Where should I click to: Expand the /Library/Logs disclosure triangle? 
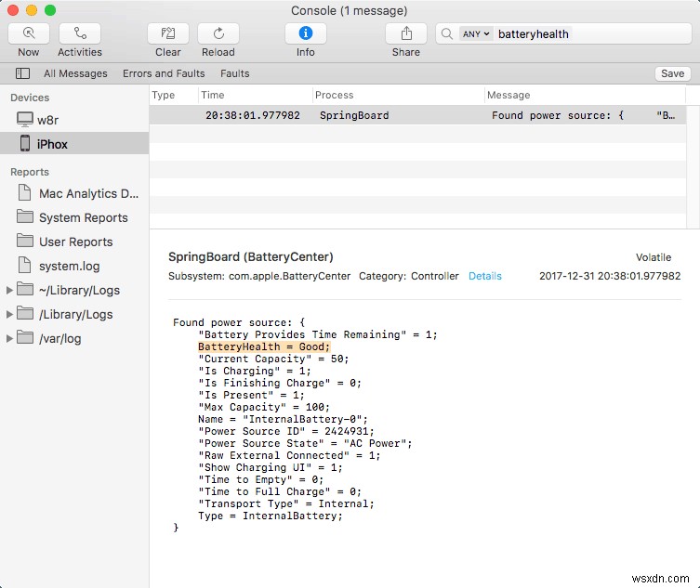coord(10,314)
